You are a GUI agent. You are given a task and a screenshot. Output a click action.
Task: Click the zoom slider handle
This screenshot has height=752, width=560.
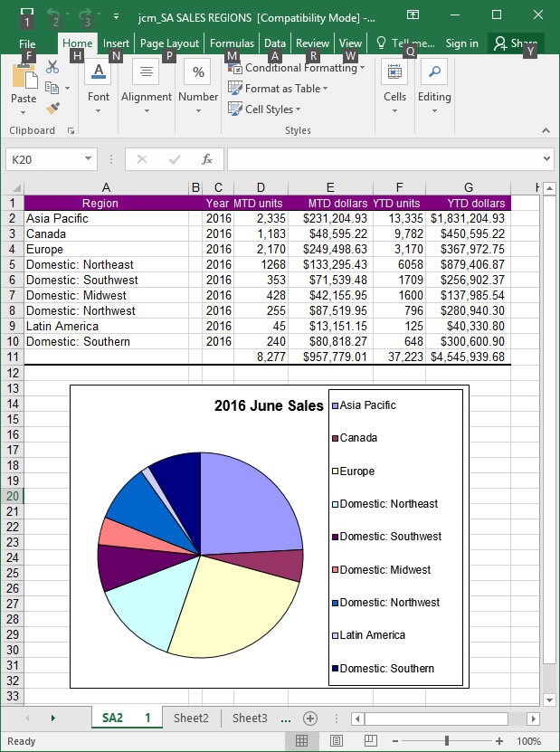(x=447, y=741)
